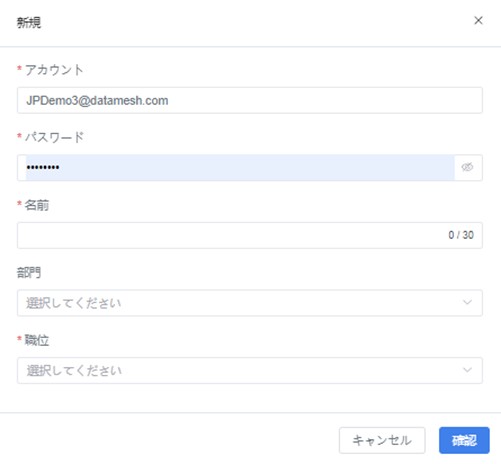Toggle password visibility with the eye icon
Image resolution: width=501 pixels, height=464 pixels.
(x=467, y=167)
